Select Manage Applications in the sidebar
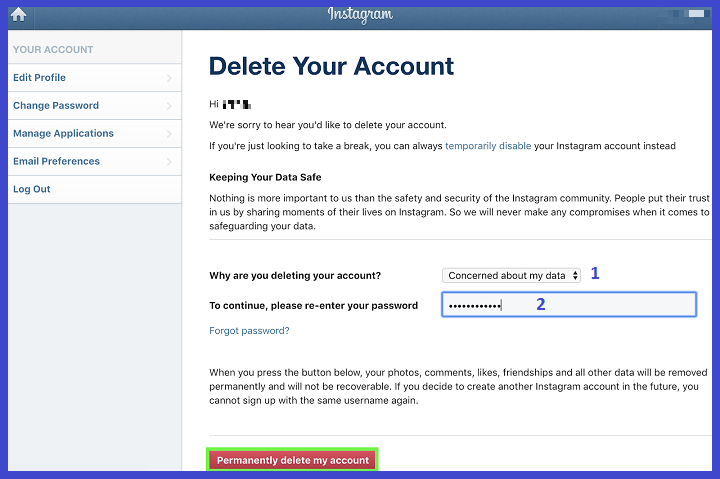The image size is (720, 479). point(63,133)
